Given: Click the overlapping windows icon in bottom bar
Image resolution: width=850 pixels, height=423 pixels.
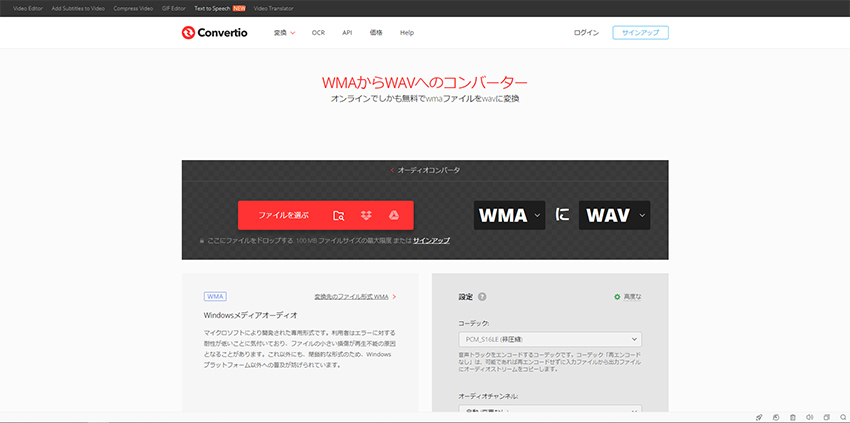Looking at the screenshot, I should 826,417.
